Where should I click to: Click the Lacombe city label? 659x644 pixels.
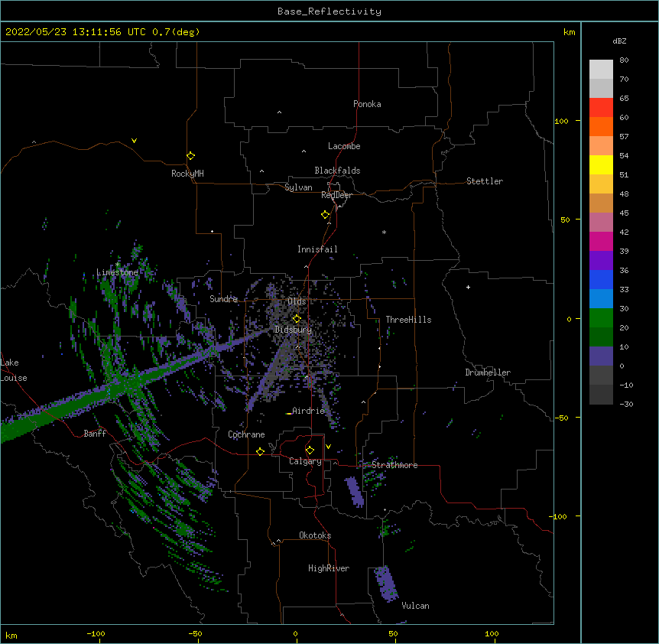344,146
